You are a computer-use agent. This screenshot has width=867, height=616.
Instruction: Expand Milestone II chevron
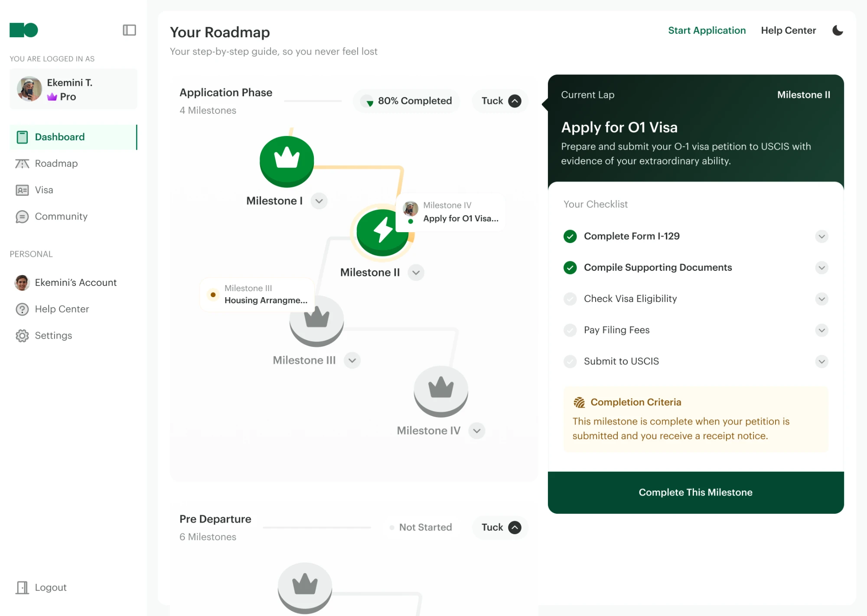416,272
